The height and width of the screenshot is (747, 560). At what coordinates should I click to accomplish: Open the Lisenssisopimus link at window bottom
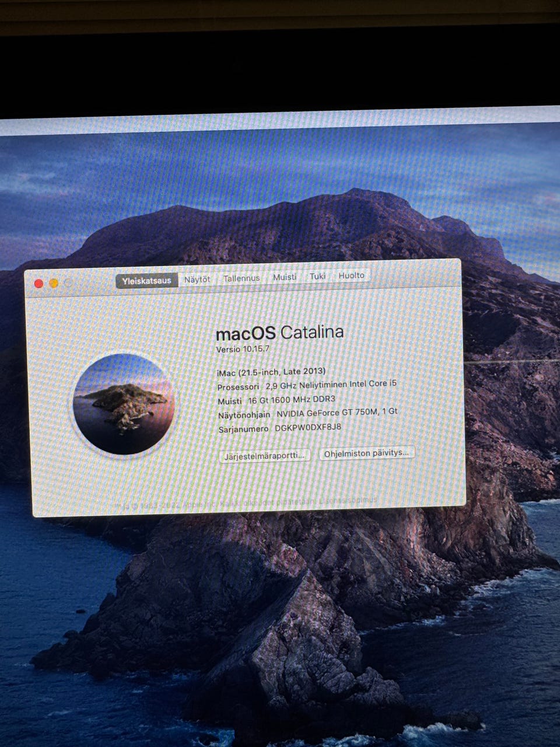[348, 500]
